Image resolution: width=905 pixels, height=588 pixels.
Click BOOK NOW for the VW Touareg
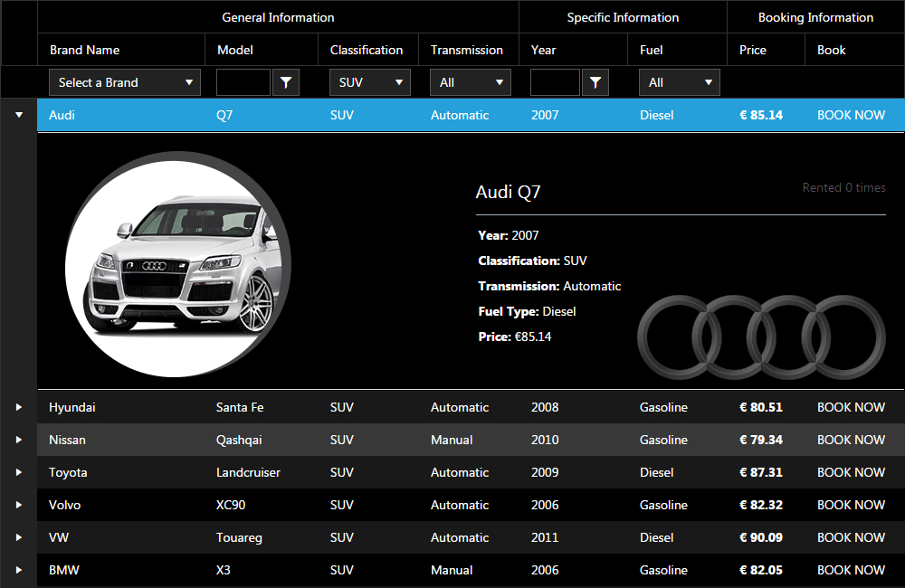pyautogui.click(x=851, y=537)
